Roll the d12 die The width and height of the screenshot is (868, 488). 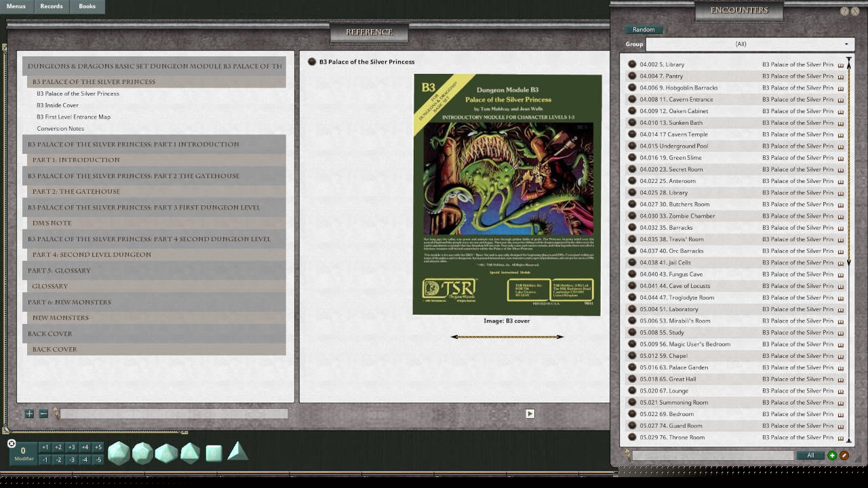(142, 453)
